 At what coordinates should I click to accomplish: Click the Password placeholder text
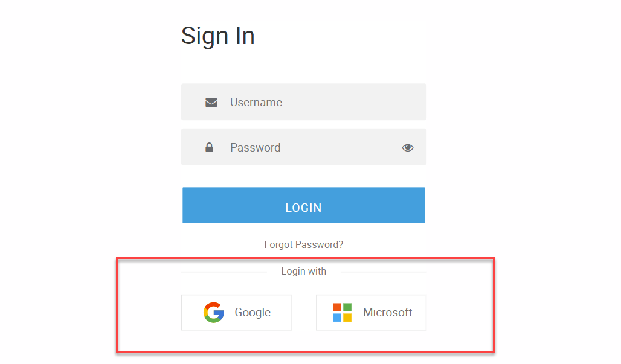256,147
